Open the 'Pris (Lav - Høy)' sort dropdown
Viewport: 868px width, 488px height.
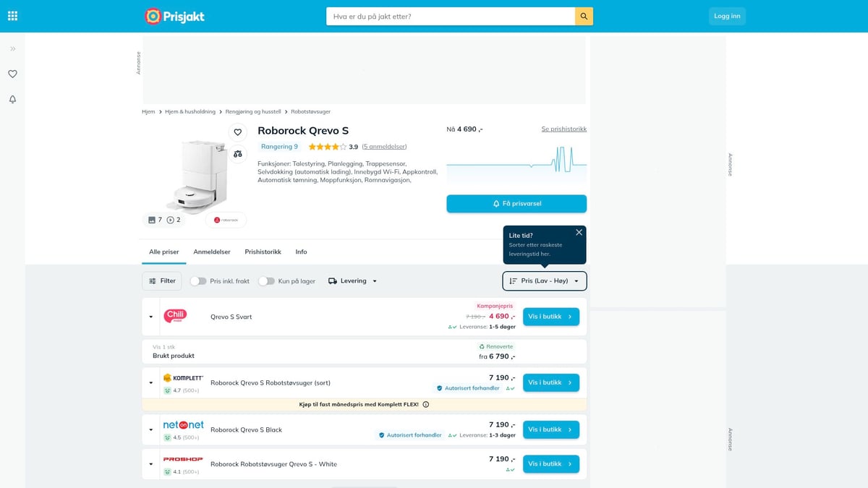coord(545,281)
